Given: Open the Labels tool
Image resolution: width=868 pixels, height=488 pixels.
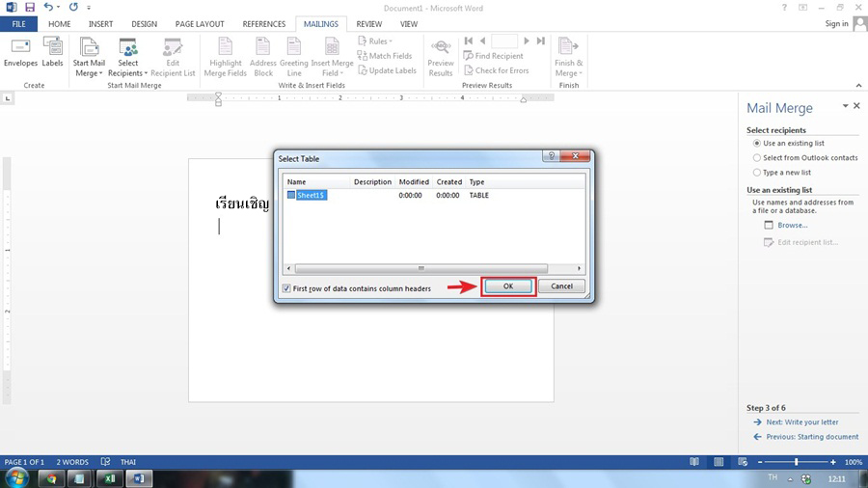Looking at the screenshot, I should coord(53,53).
